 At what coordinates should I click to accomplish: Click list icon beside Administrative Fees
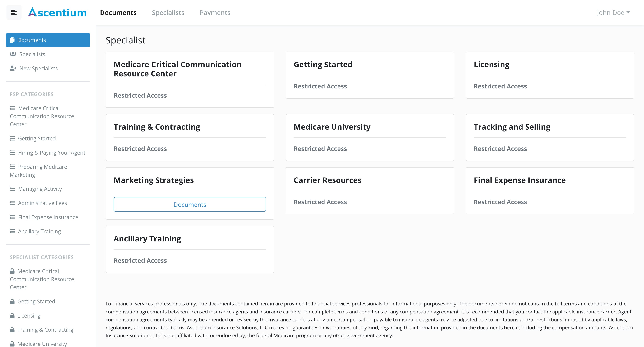(12, 203)
